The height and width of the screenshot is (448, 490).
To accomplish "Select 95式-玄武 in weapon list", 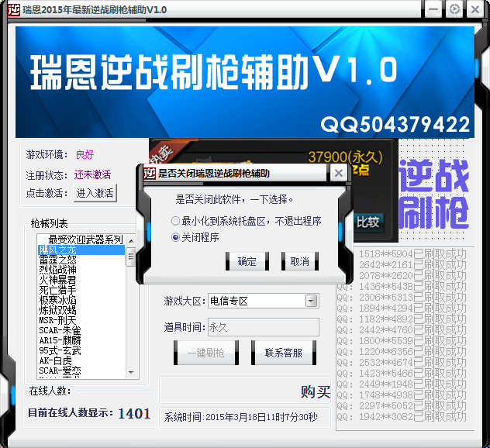I will tap(81, 350).
